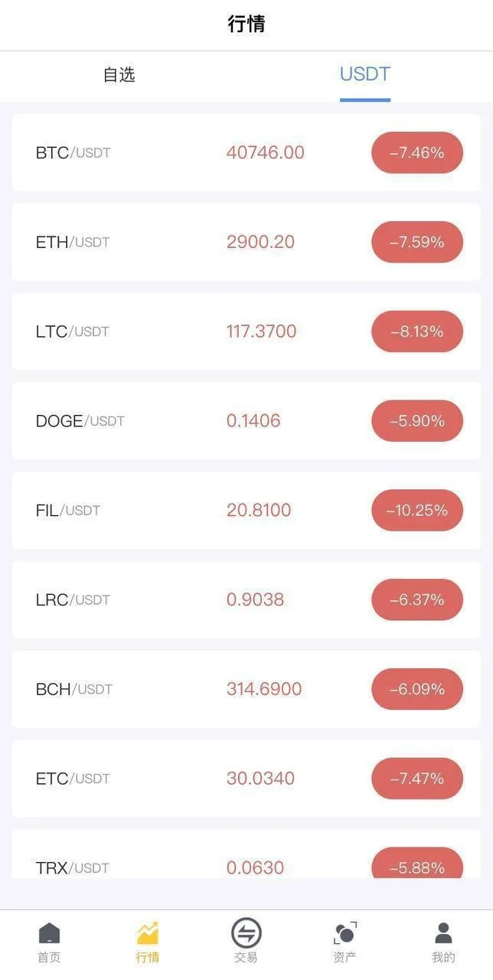493x980 pixels.
Task: Open the BTC/USDT pair row
Action: tap(73, 152)
